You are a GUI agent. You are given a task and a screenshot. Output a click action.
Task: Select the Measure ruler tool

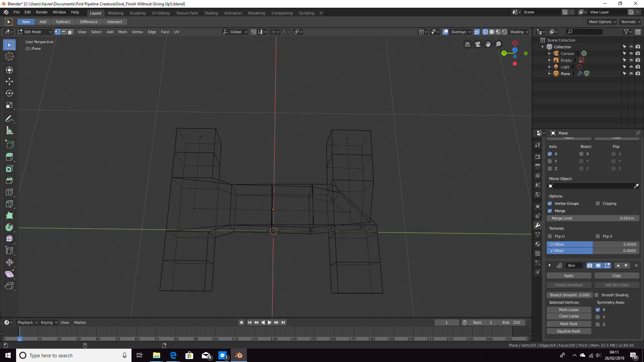[x=9, y=131]
